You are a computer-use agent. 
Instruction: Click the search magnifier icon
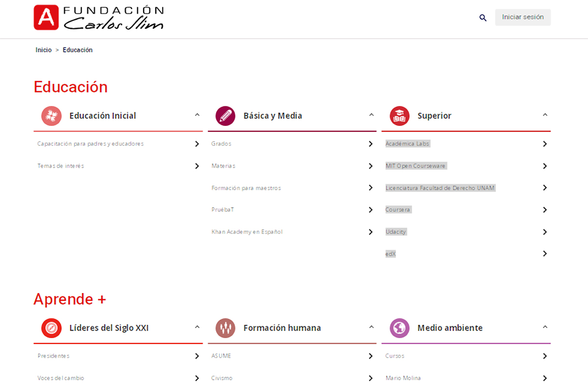tap(483, 18)
